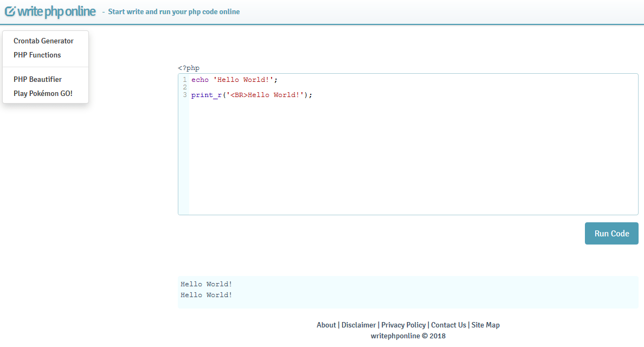
Task: Click the output text 'Hello World!'
Action: coord(206,284)
